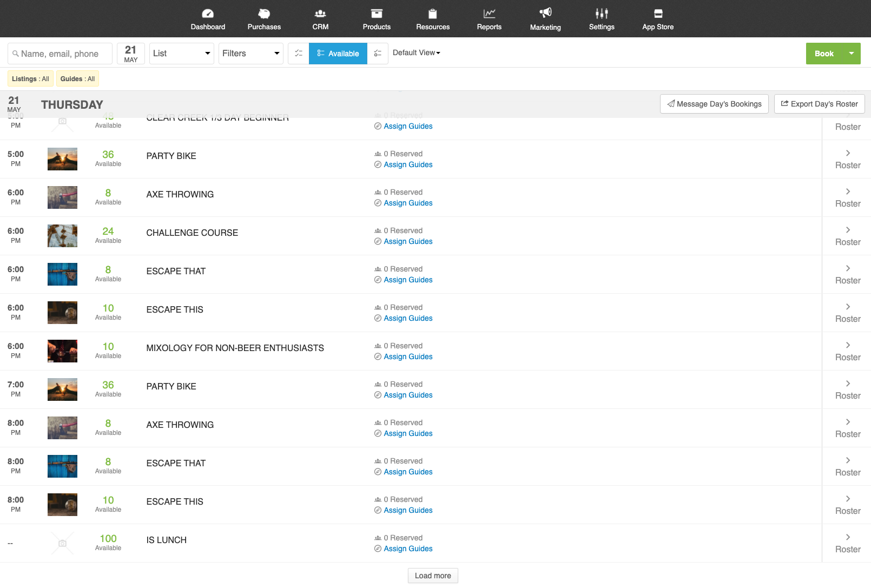
Task: Click Assign Guides for Challenge Course
Action: 408,241
